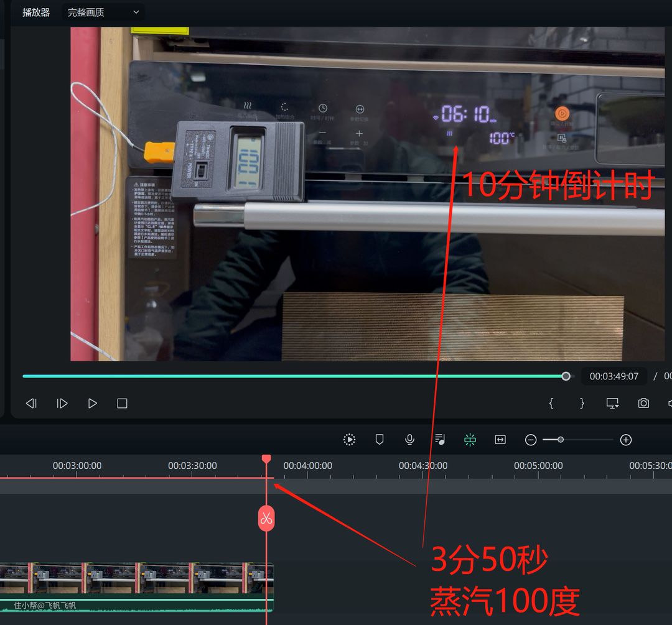Start voiceover recording with the microphone icon
The image size is (672, 625).
409,440
